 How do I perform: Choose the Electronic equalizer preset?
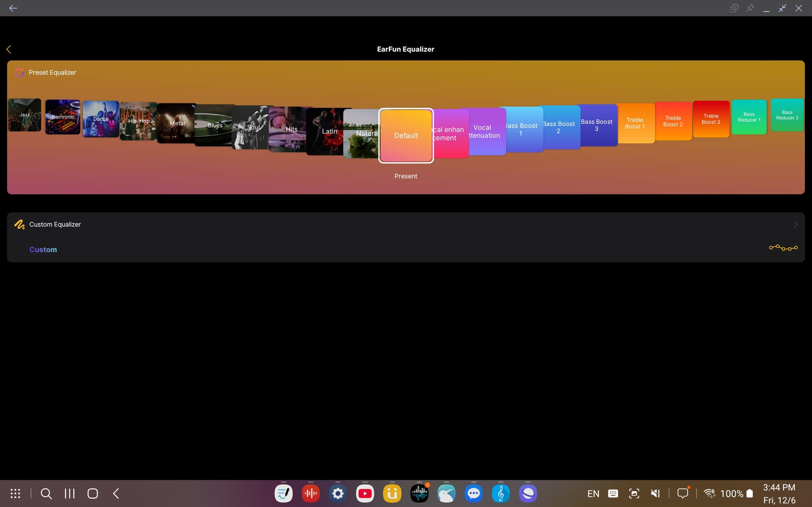click(x=63, y=117)
